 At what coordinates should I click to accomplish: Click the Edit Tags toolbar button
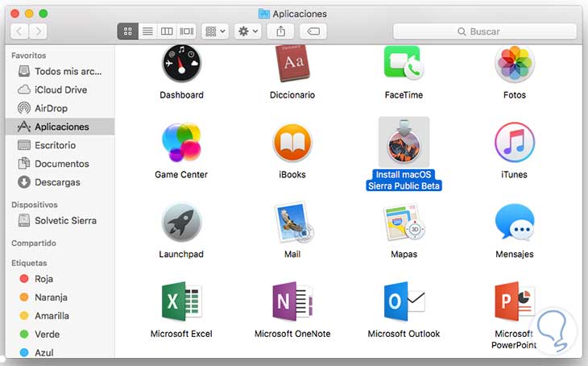(x=313, y=31)
